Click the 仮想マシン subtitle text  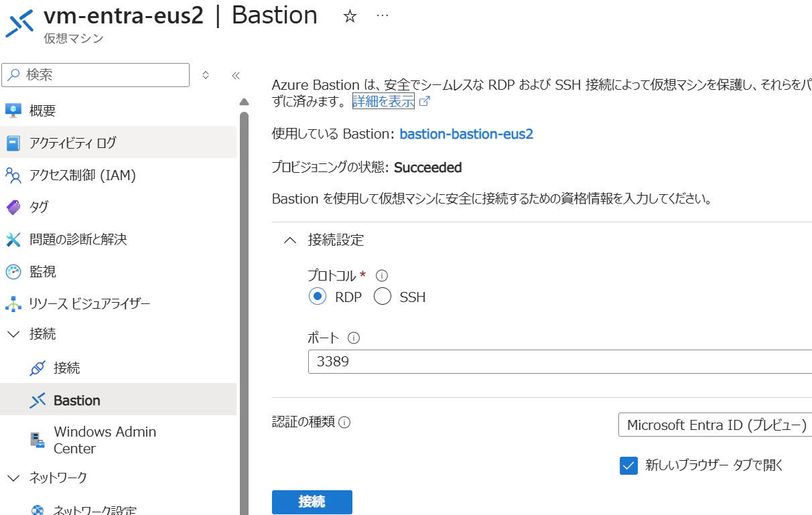tap(74, 39)
